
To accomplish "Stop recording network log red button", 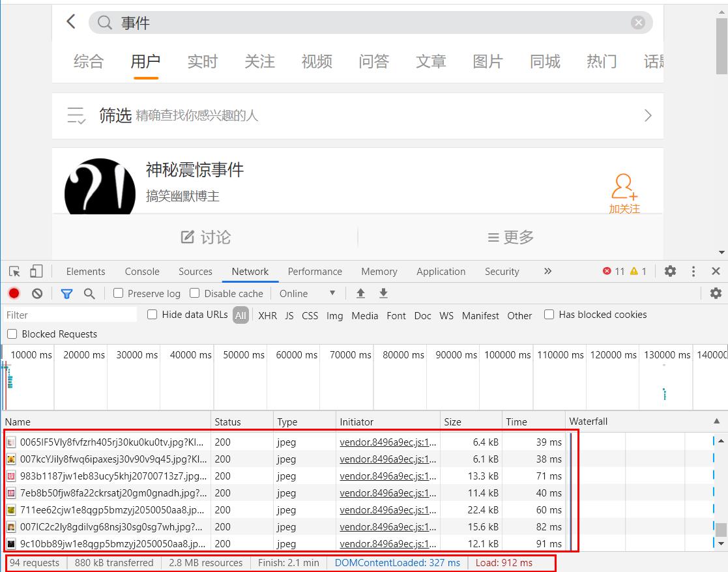I will [14, 293].
